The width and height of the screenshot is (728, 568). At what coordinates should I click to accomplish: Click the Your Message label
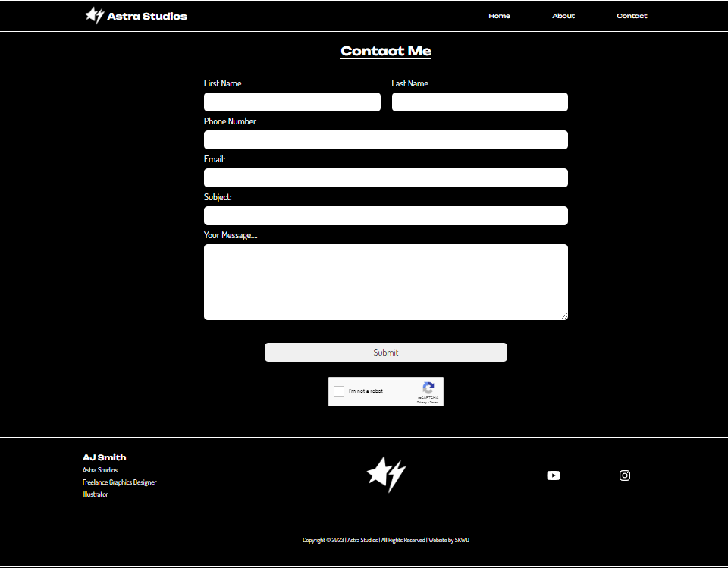(x=231, y=235)
